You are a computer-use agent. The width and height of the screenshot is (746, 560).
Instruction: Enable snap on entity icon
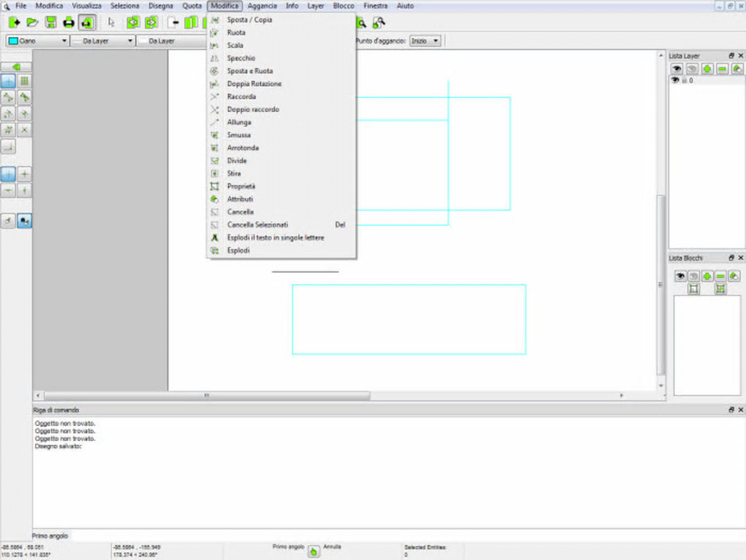pyautogui.click(x=24, y=97)
